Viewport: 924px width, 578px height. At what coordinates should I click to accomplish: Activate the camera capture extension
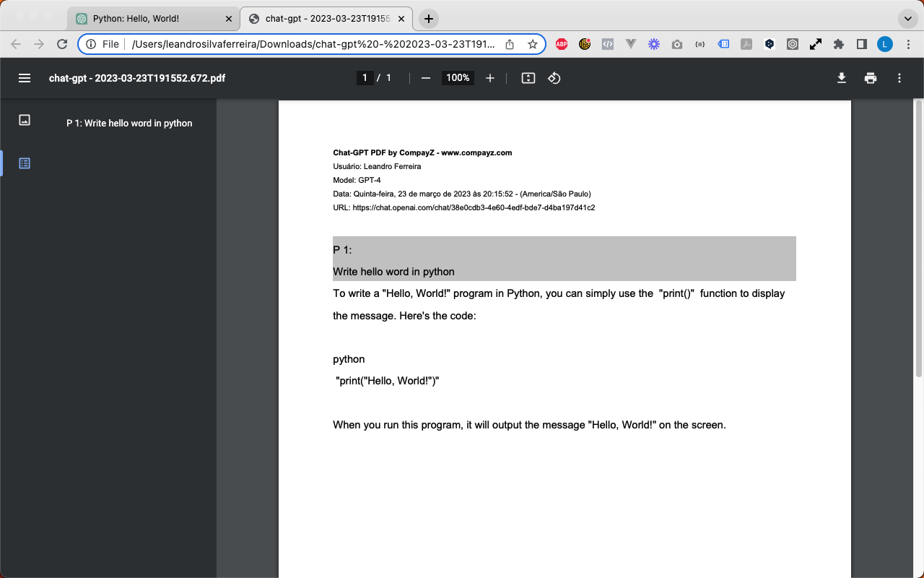[677, 44]
